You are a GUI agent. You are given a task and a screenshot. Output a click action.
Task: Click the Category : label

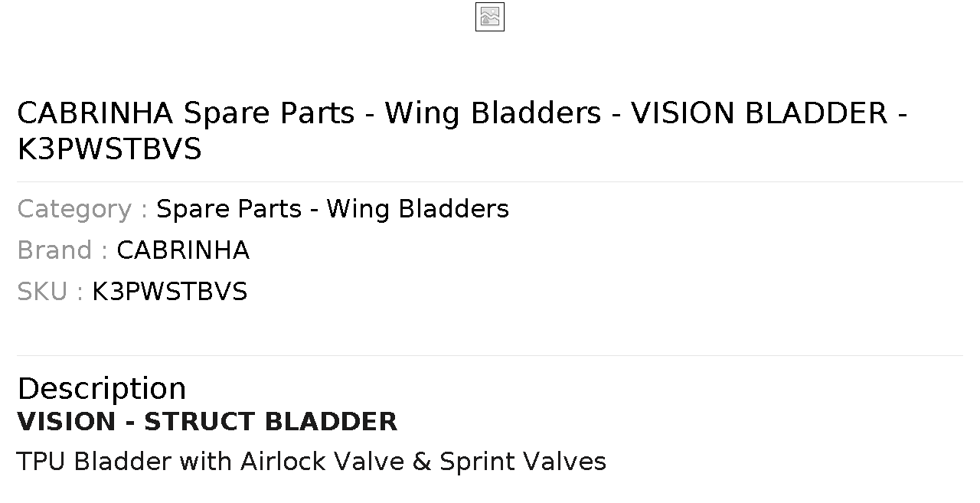(x=83, y=209)
